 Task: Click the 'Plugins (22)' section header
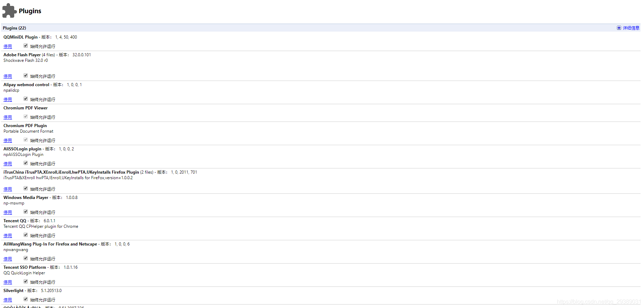(x=14, y=28)
